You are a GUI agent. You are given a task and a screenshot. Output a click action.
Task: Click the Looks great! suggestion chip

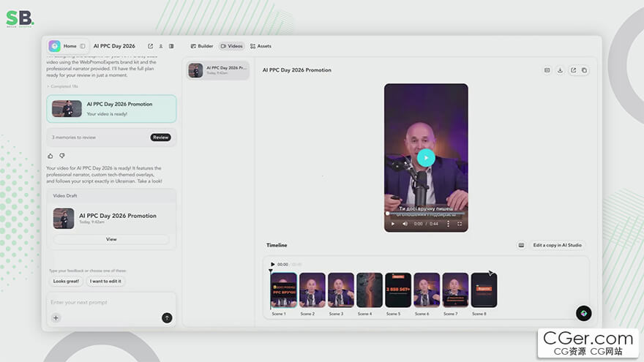point(66,281)
